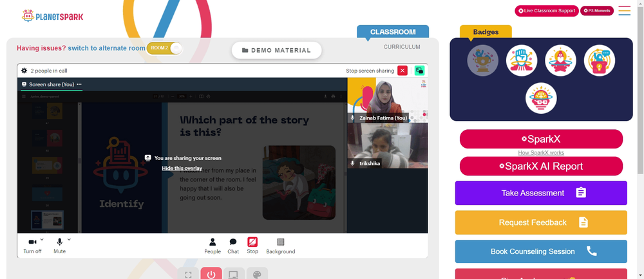This screenshot has height=279, width=644.
Task: Open microphone options chevron
Action: pyautogui.click(x=69, y=239)
